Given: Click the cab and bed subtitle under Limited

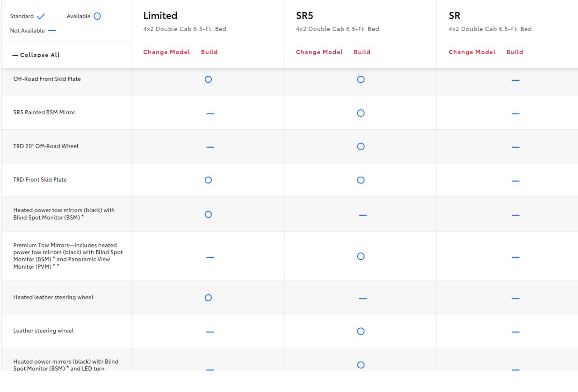Looking at the screenshot, I should click(185, 29).
